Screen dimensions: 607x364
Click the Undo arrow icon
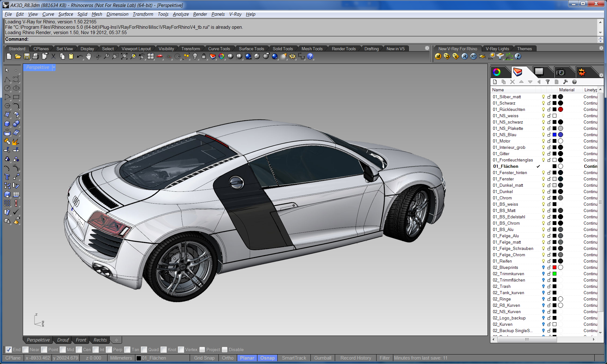tap(80, 56)
